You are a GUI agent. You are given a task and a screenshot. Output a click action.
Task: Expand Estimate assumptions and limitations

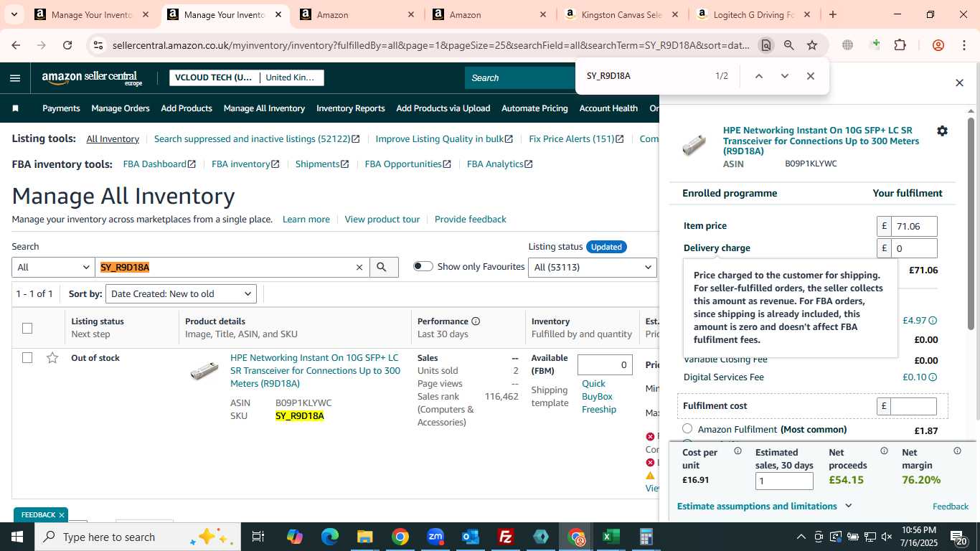pyautogui.click(x=764, y=506)
